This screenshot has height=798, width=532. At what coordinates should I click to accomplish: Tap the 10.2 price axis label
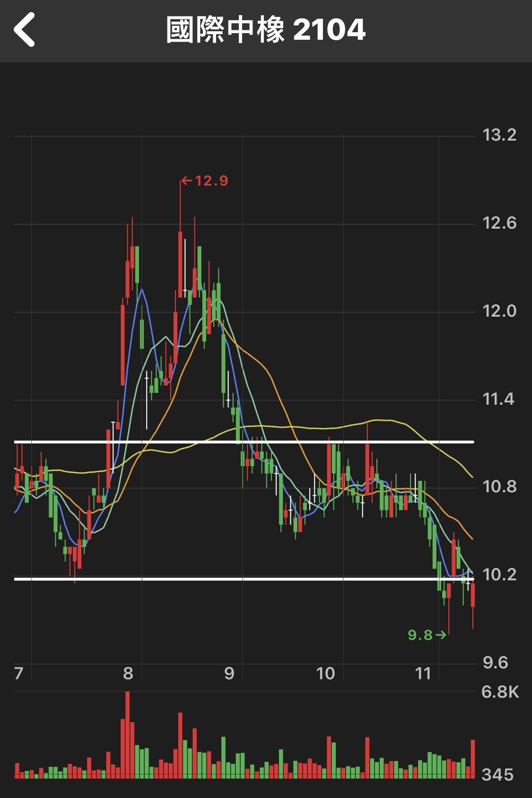499,575
